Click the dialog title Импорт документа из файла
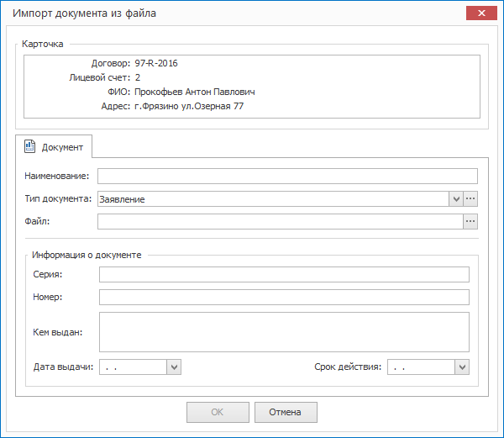Viewport: 504px width, 438px height. 84,13
